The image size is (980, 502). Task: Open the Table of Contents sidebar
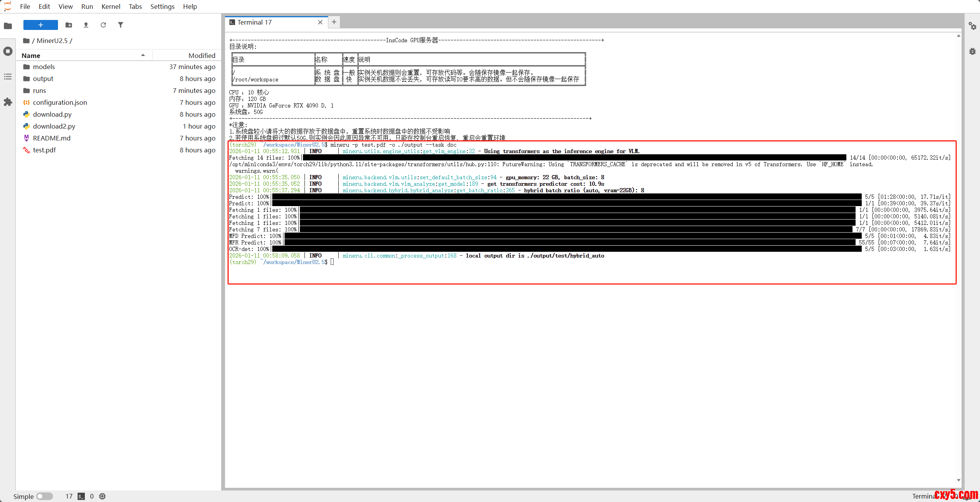tap(8, 77)
